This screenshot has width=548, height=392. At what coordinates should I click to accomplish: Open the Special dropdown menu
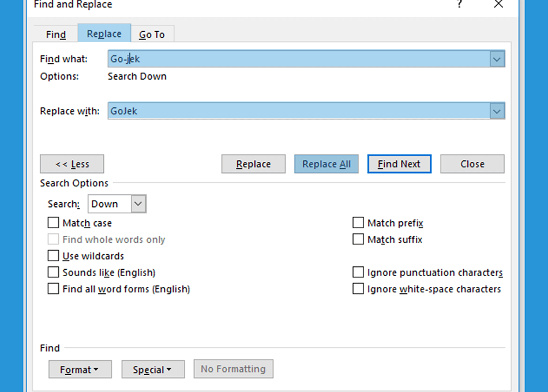point(153,370)
